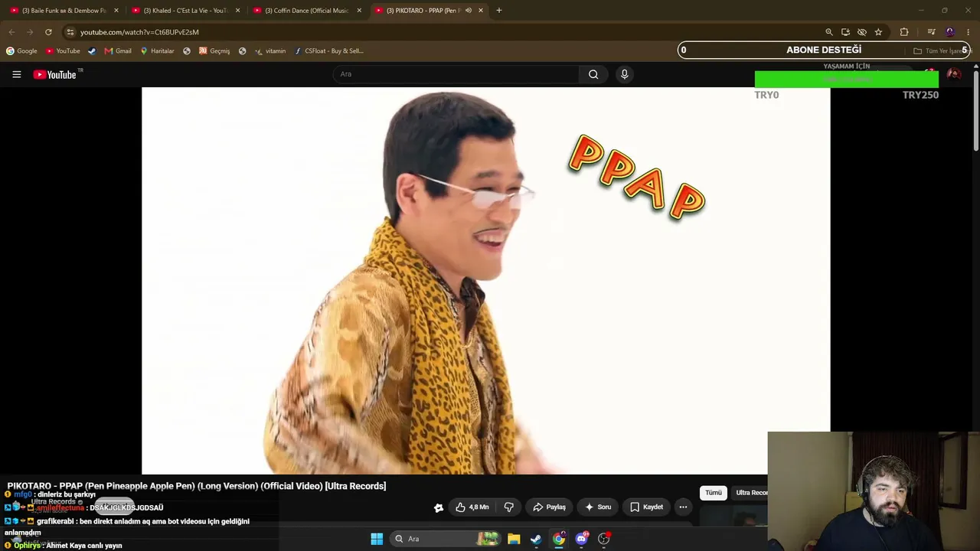Close the Khaled tab
Screen dimensions: 980x551
point(237,11)
